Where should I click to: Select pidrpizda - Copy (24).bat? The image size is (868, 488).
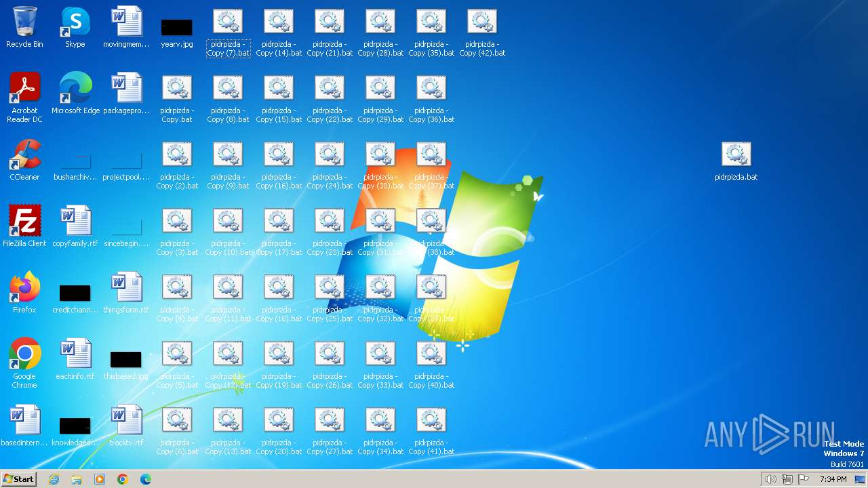point(330,164)
